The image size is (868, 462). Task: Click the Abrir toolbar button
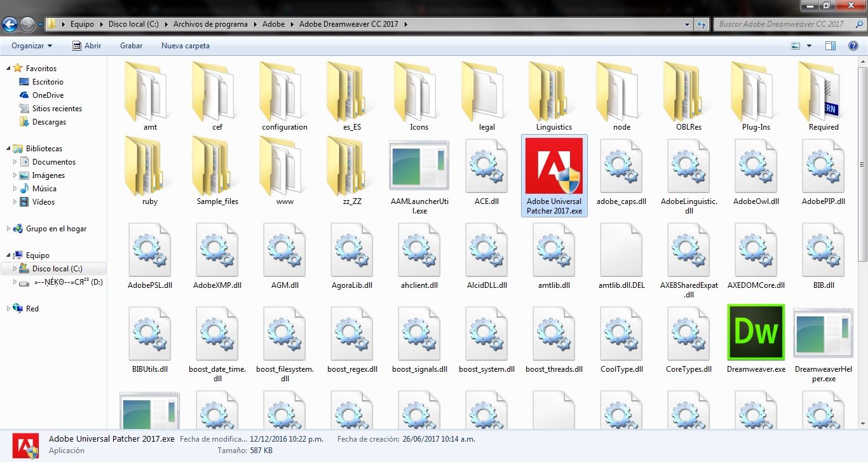point(87,46)
